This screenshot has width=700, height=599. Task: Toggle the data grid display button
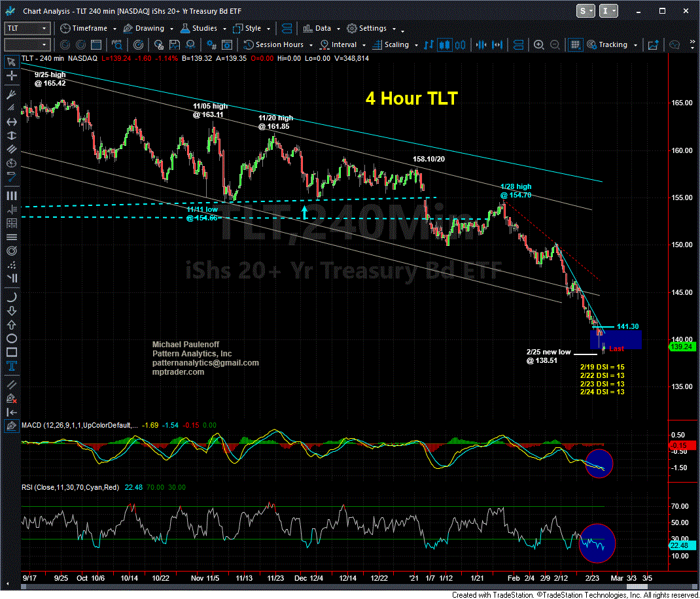pos(576,44)
